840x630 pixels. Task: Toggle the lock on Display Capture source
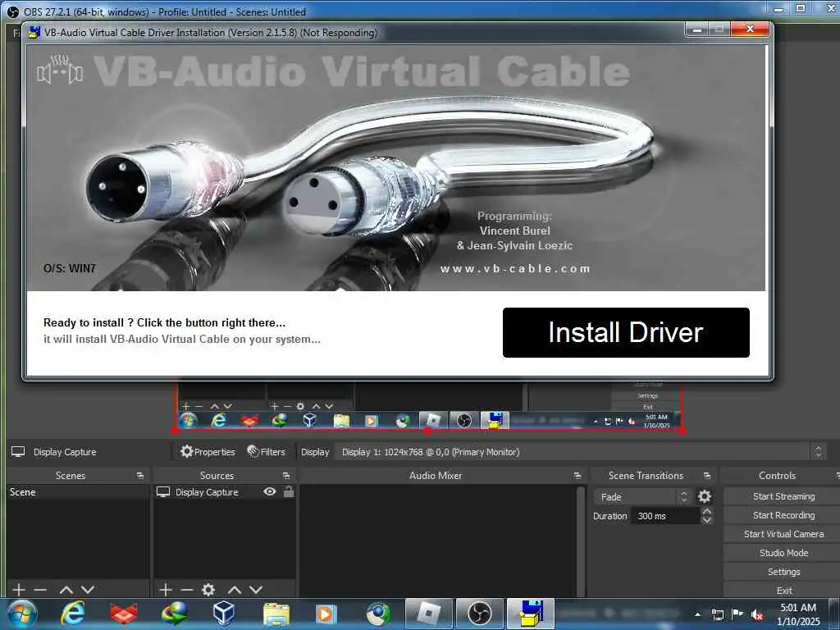click(x=289, y=491)
